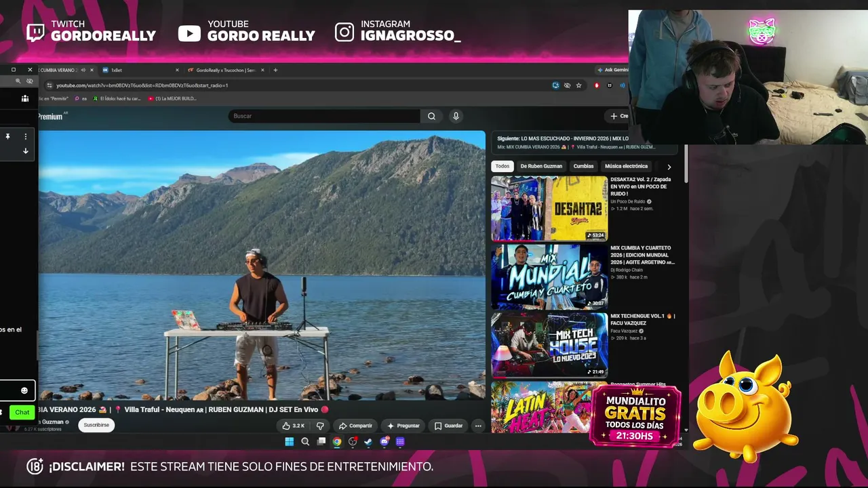
Task: Click the Compartir share button
Action: click(x=355, y=426)
